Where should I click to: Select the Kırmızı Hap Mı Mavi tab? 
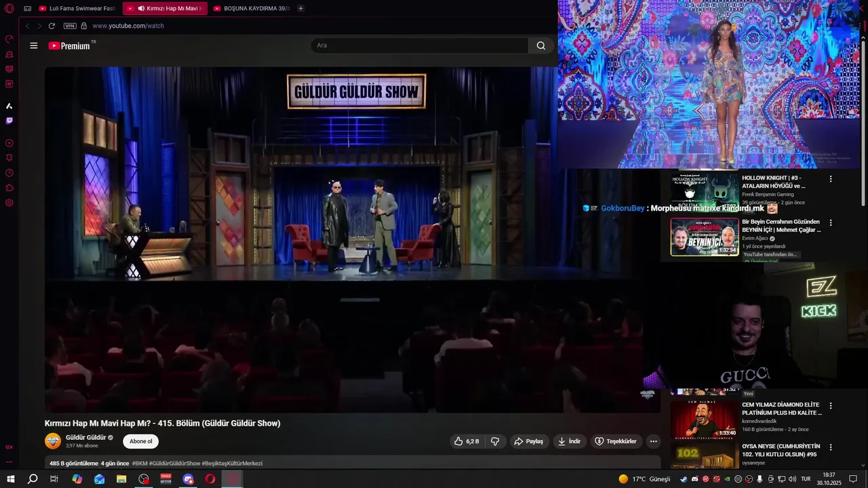pos(165,8)
